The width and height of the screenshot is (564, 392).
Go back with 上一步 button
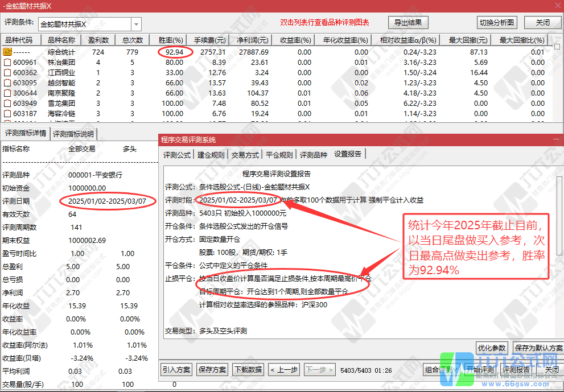coord(284,370)
